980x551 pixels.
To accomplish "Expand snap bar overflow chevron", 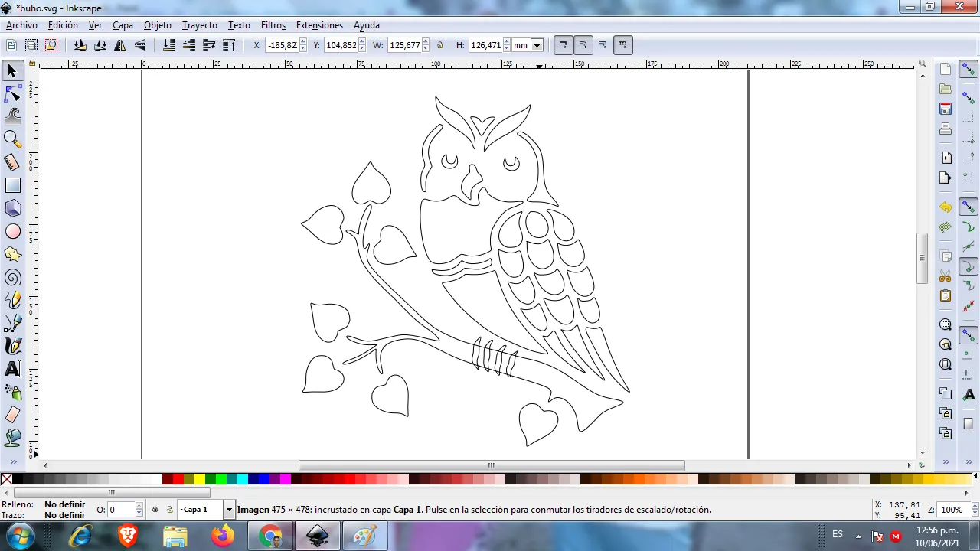I will coord(968,461).
